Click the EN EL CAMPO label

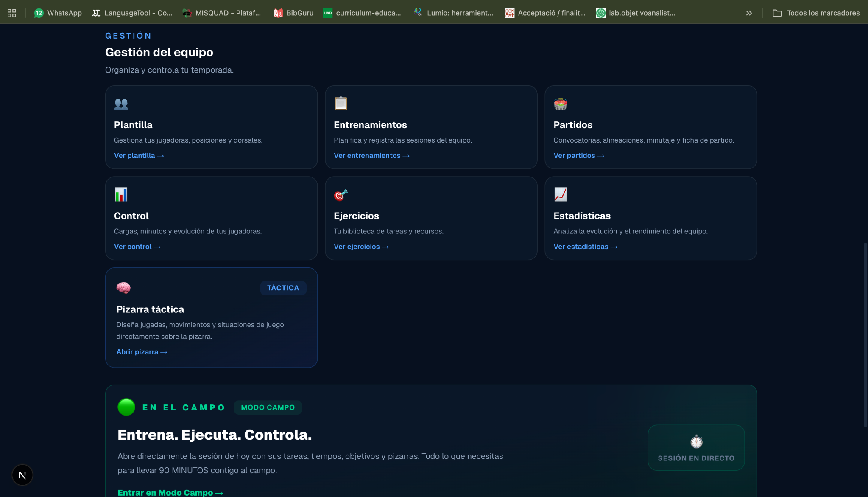pyautogui.click(x=184, y=407)
